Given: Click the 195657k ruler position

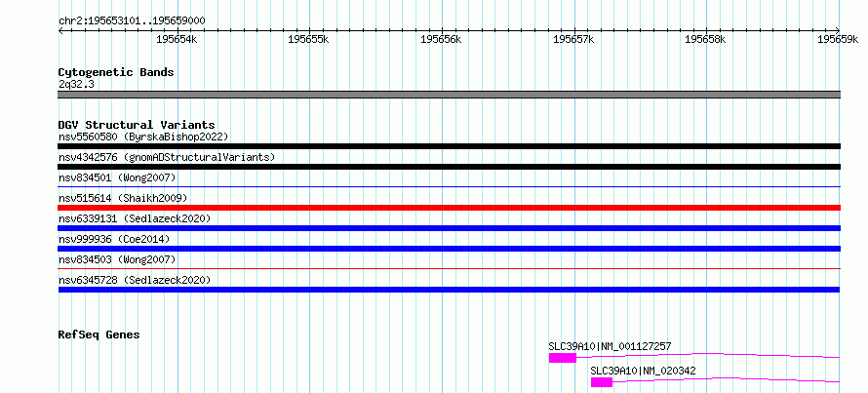Looking at the screenshot, I should [x=573, y=39].
